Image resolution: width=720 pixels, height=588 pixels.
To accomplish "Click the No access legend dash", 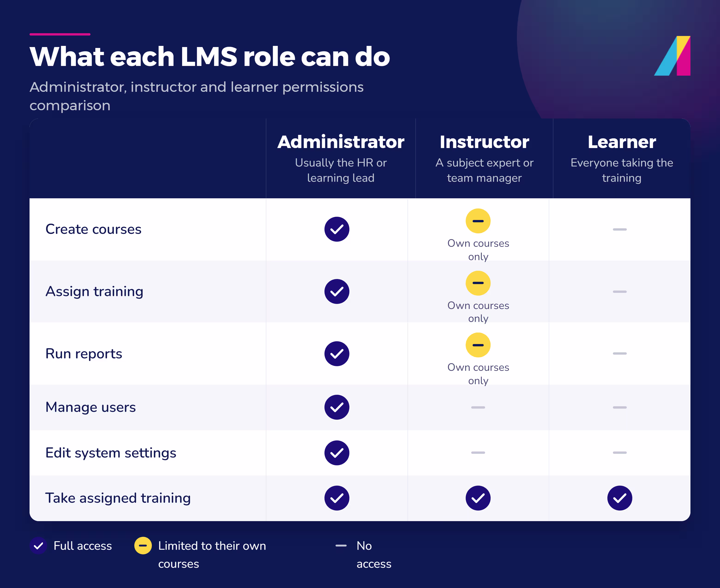I will tap(341, 545).
